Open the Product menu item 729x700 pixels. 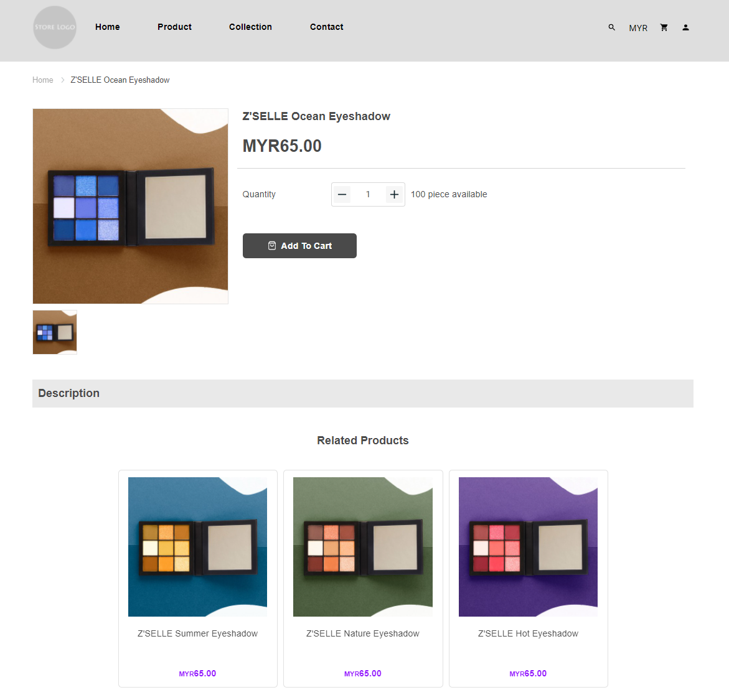pos(174,27)
